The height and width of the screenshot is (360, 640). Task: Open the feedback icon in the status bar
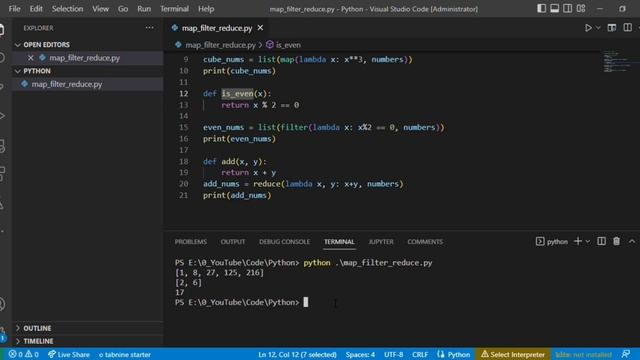point(625,354)
